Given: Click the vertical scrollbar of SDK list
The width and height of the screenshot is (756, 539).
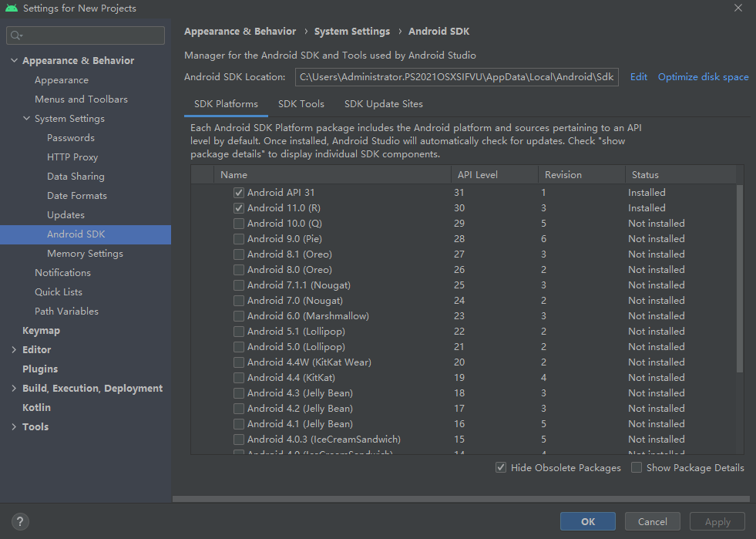Looking at the screenshot, I should [x=740, y=278].
